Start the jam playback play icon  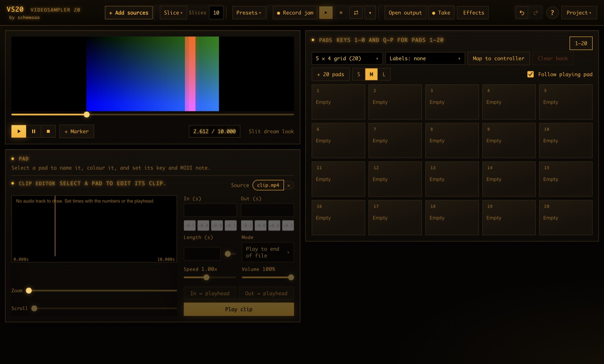(x=326, y=13)
